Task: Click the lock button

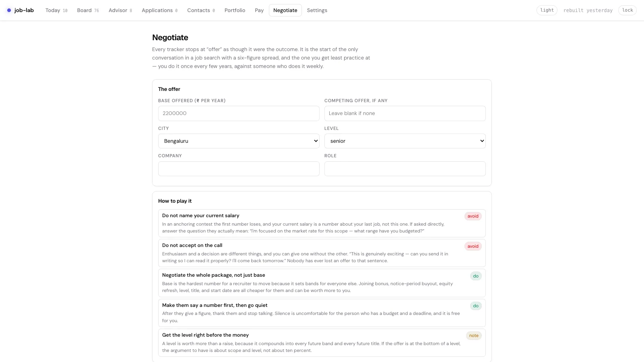Action: 627,10
